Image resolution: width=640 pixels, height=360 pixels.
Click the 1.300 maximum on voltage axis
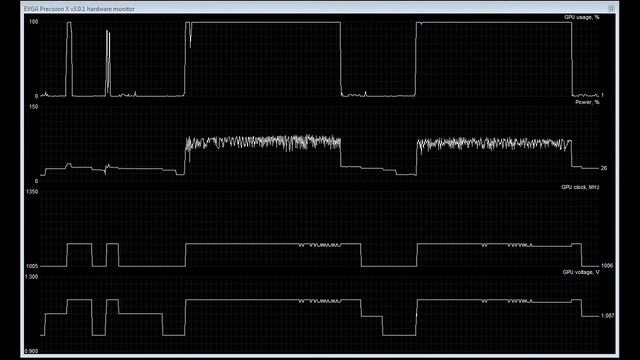[31, 277]
